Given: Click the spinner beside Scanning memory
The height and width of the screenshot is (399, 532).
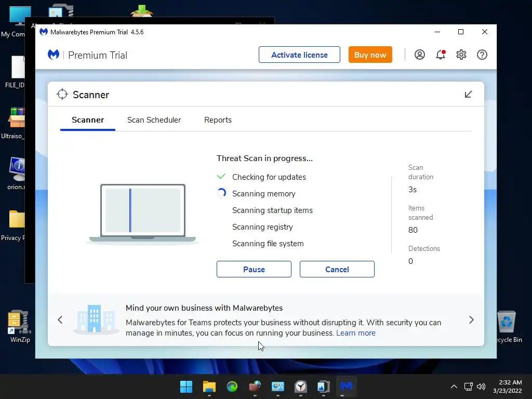Looking at the screenshot, I should 221,193.
